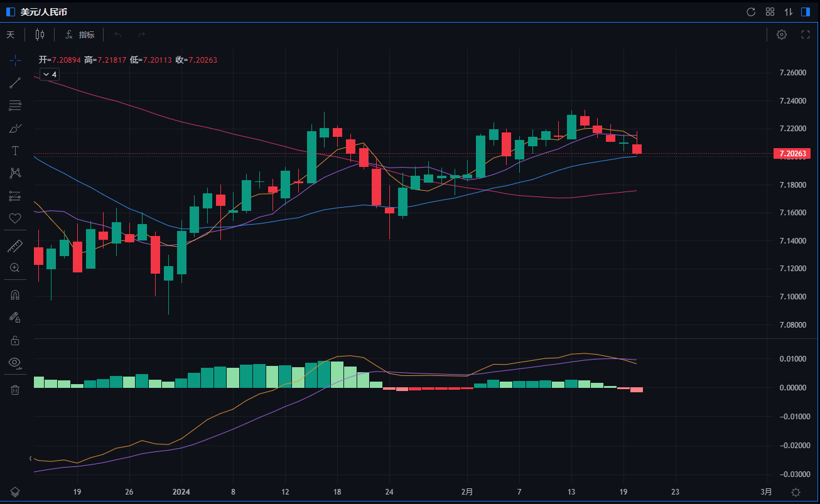Toggle visibility of all drawings
Viewport: 820px width, 504px height.
(15, 363)
